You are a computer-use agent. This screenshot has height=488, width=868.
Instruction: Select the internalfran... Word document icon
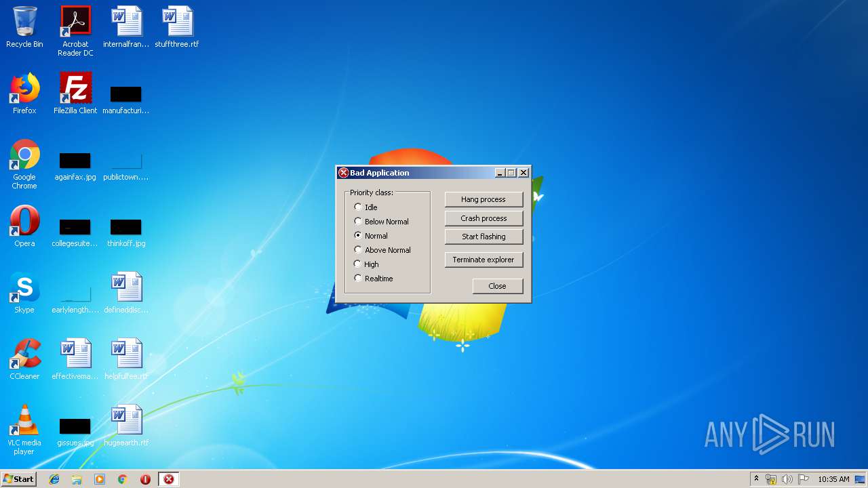click(x=126, y=27)
